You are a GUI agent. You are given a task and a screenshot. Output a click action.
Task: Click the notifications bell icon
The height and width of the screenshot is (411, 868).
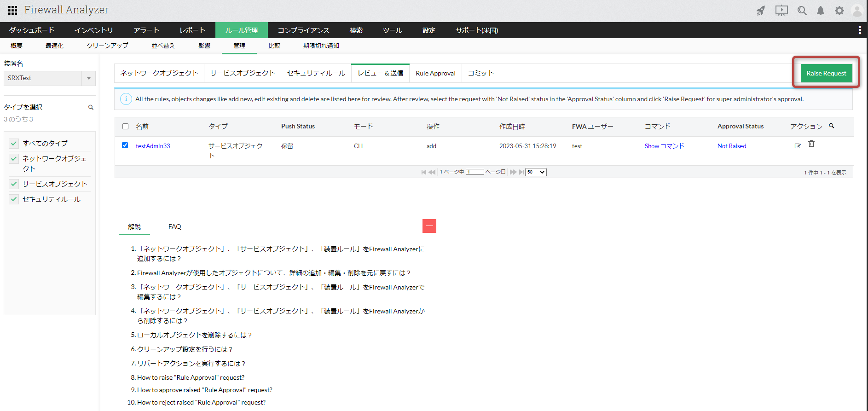click(820, 11)
